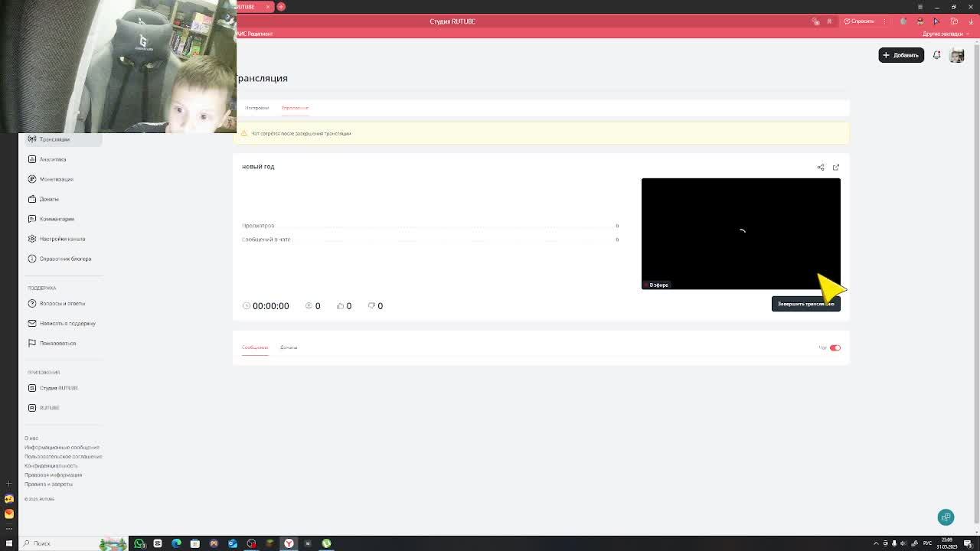The image size is (980, 551).
Task: Click the viewers count icon
Action: coord(309,305)
